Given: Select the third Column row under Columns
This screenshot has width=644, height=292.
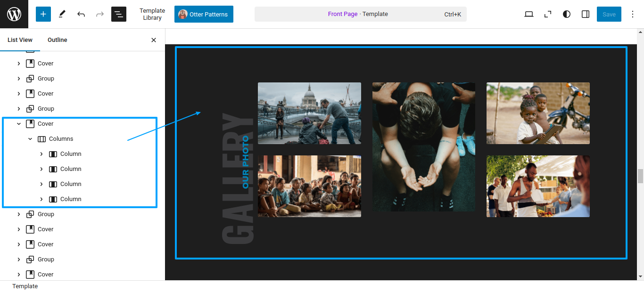Looking at the screenshot, I should [83, 184].
